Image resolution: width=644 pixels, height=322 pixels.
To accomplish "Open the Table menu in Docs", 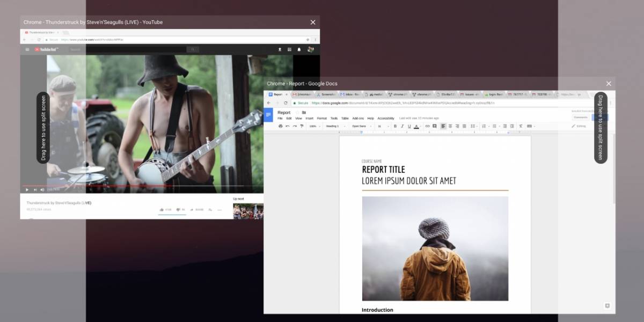I will pos(345,118).
